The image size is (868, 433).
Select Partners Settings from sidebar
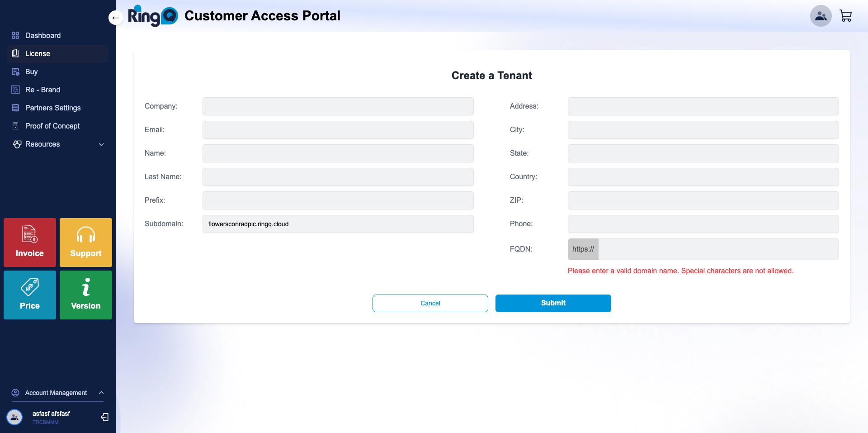[52, 108]
